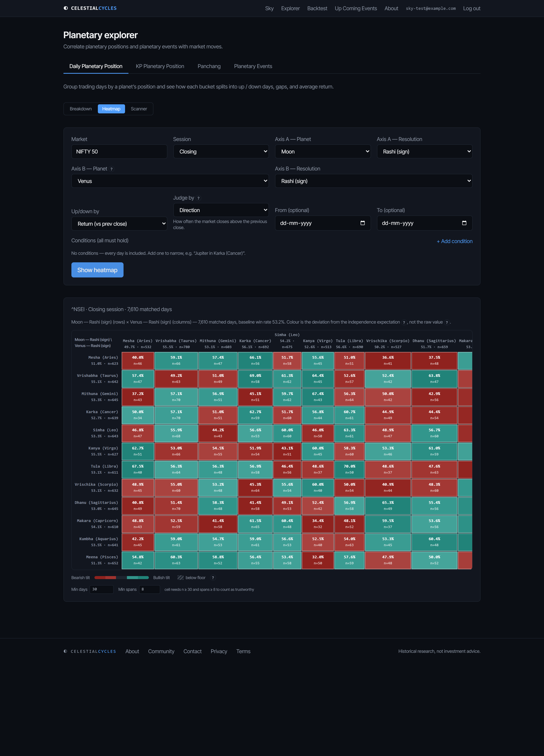
Task: Open Sky in the top navigation
Action: point(269,8)
